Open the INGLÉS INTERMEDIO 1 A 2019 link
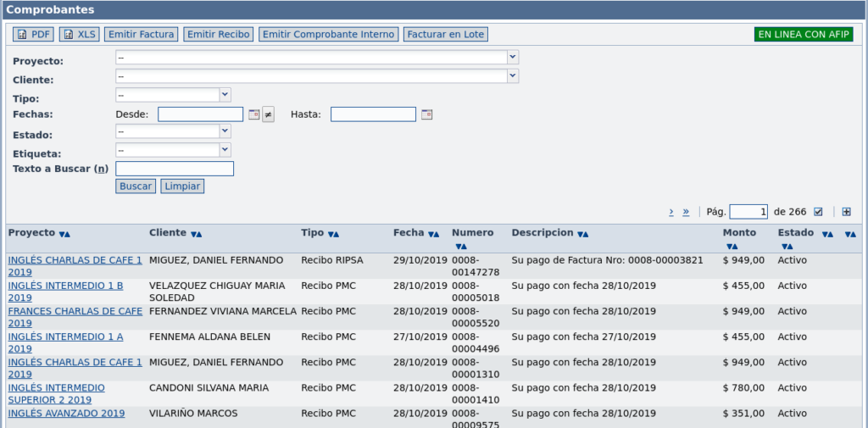 click(x=65, y=342)
